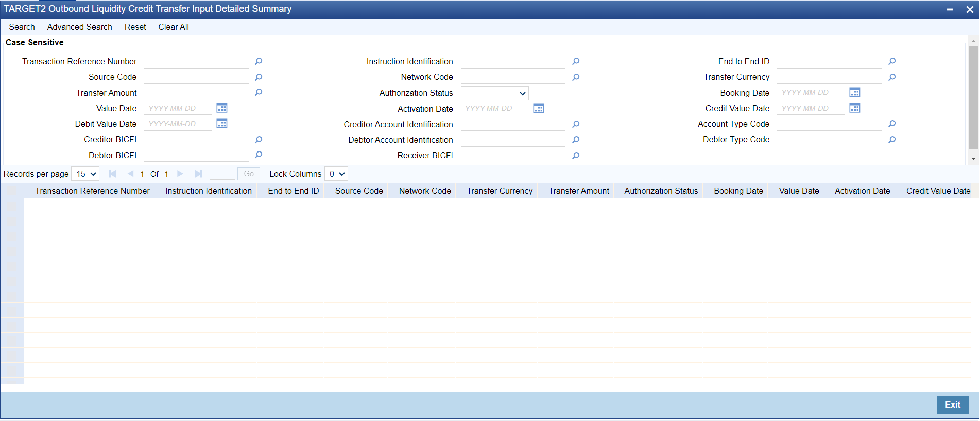This screenshot has width=980, height=421.
Task: Open Activation Date calendar picker
Action: (x=539, y=109)
